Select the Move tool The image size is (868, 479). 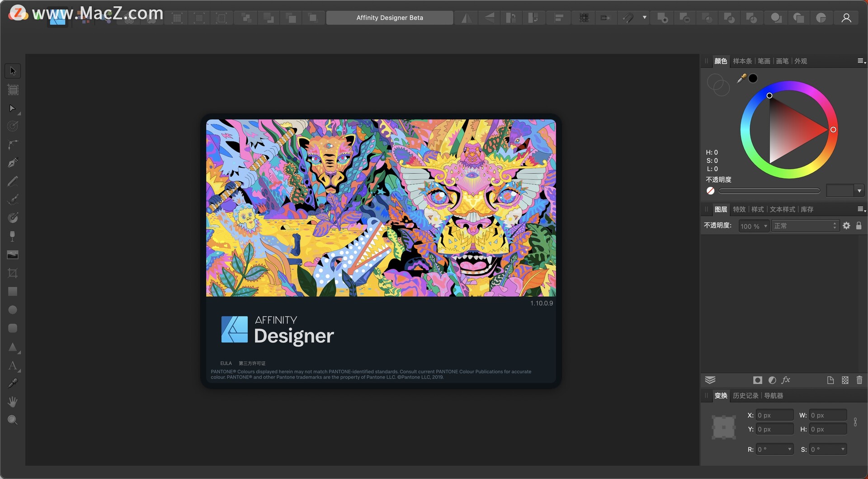pos(13,71)
